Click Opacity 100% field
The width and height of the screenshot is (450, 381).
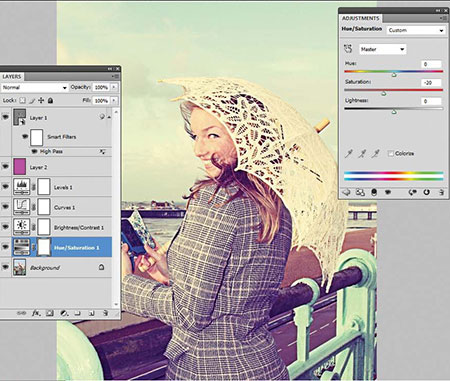(x=101, y=87)
